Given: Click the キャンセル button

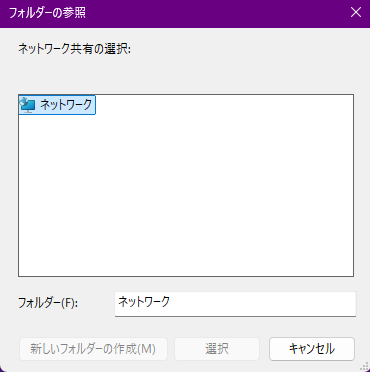Looking at the screenshot, I should [x=312, y=349].
